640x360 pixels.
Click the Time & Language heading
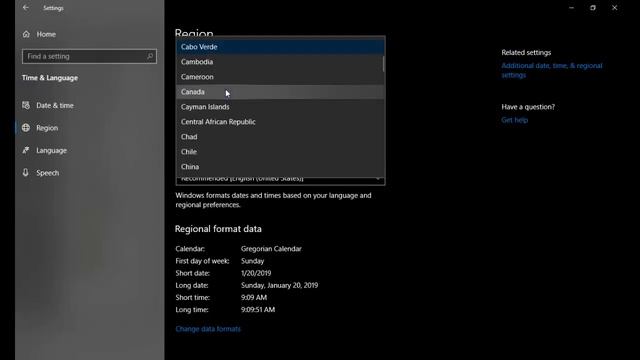(x=50, y=78)
